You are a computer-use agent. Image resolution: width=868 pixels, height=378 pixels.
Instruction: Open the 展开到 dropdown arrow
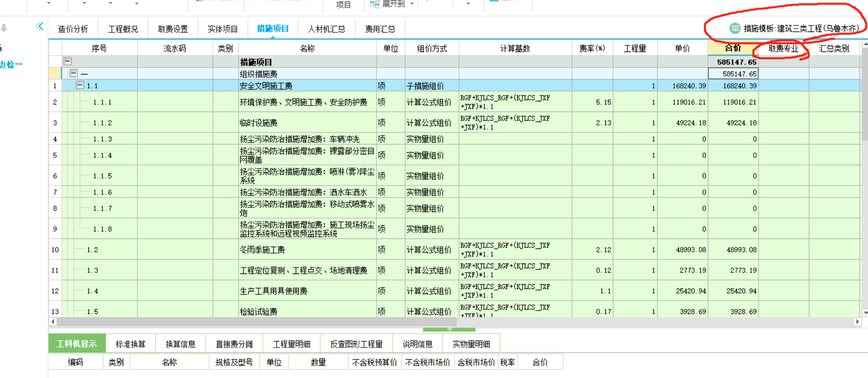[x=412, y=4]
